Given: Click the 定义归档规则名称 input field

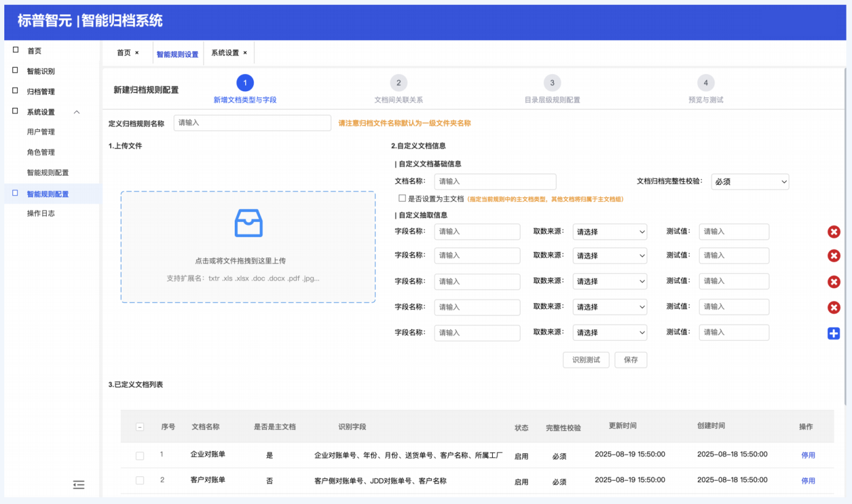Looking at the screenshot, I should pyautogui.click(x=252, y=123).
